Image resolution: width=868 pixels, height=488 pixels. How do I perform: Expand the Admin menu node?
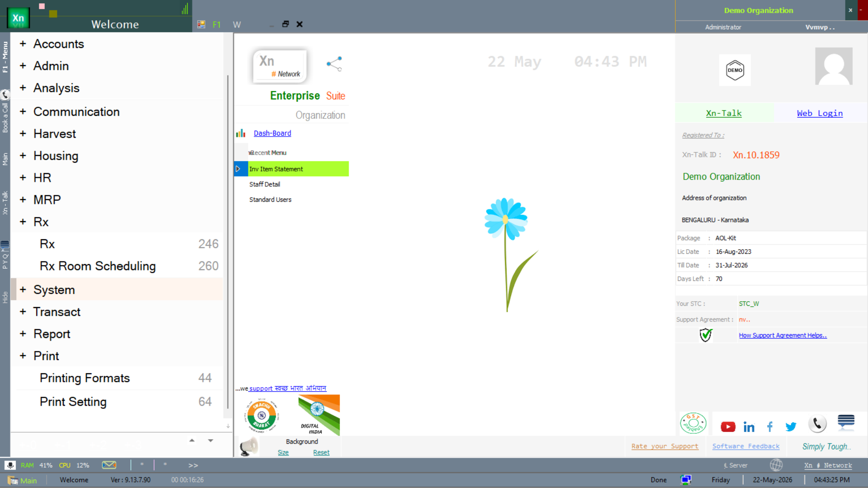click(23, 66)
